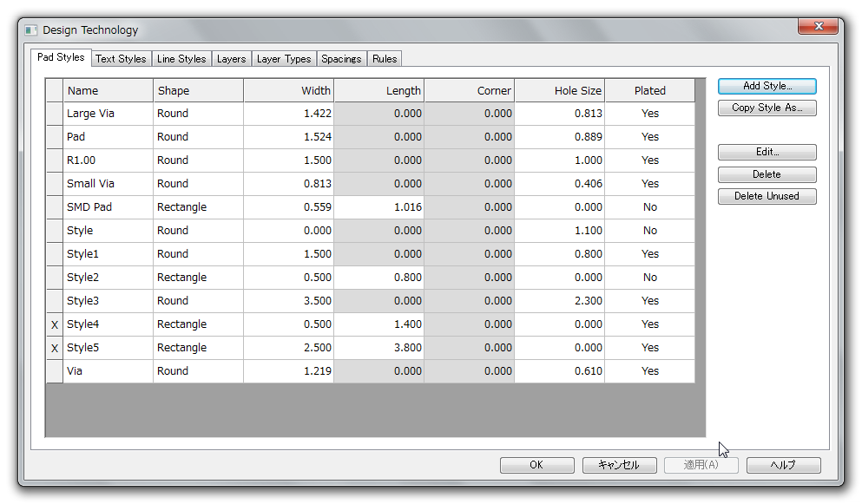Screen dimensions: 862x504
Task: Click the Copy Style As... button
Action: 767,108
